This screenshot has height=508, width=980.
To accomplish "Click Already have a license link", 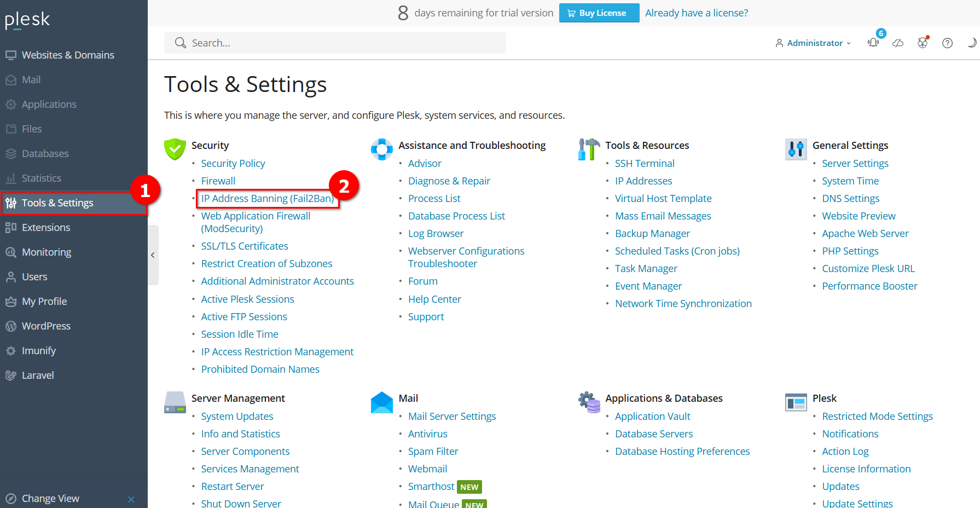I will pyautogui.click(x=696, y=13).
